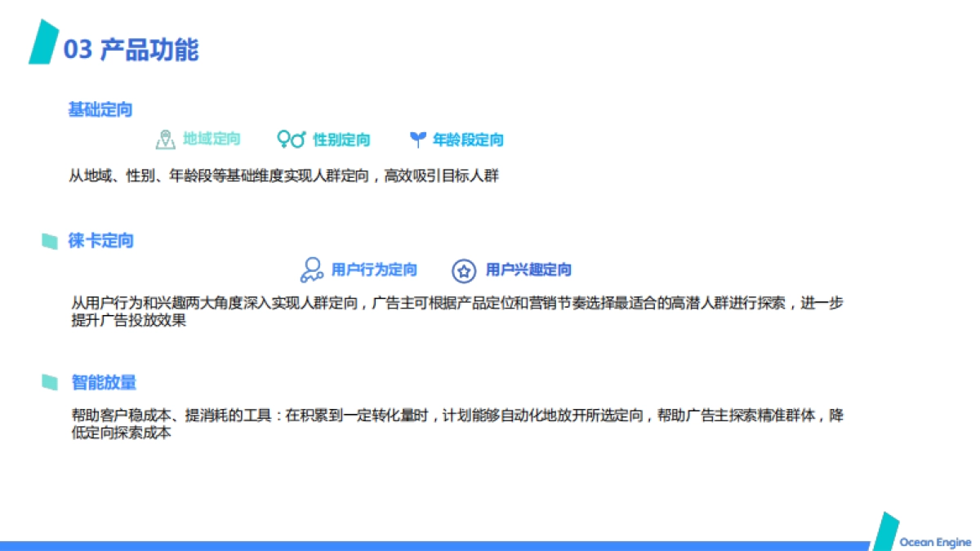Select the star badge icon for 用户兴趣定向
This screenshot has width=980, height=551.
[x=465, y=269]
